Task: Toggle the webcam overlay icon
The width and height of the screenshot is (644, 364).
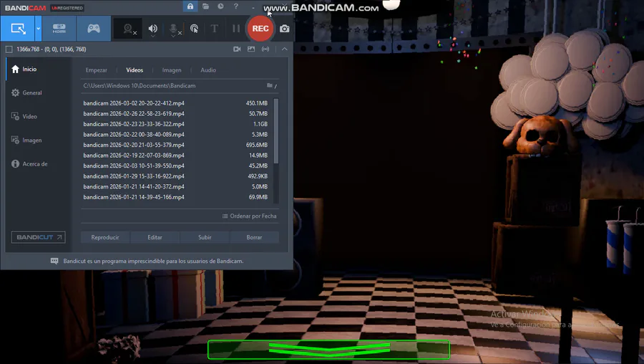Action: click(129, 29)
